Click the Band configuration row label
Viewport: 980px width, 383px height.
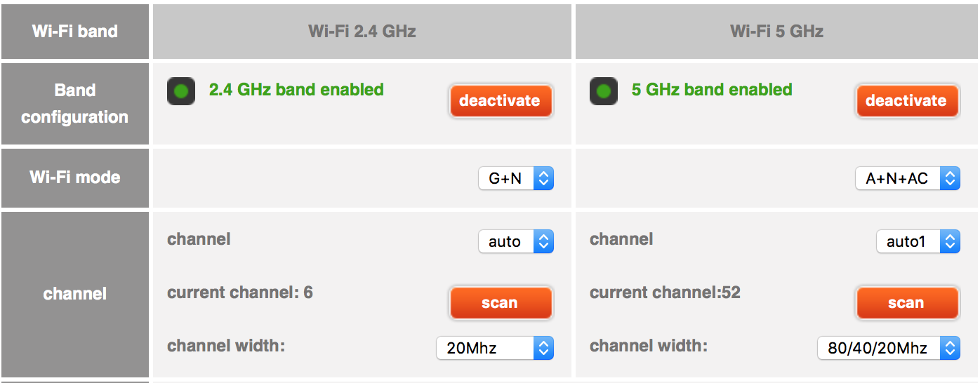click(75, 104)
